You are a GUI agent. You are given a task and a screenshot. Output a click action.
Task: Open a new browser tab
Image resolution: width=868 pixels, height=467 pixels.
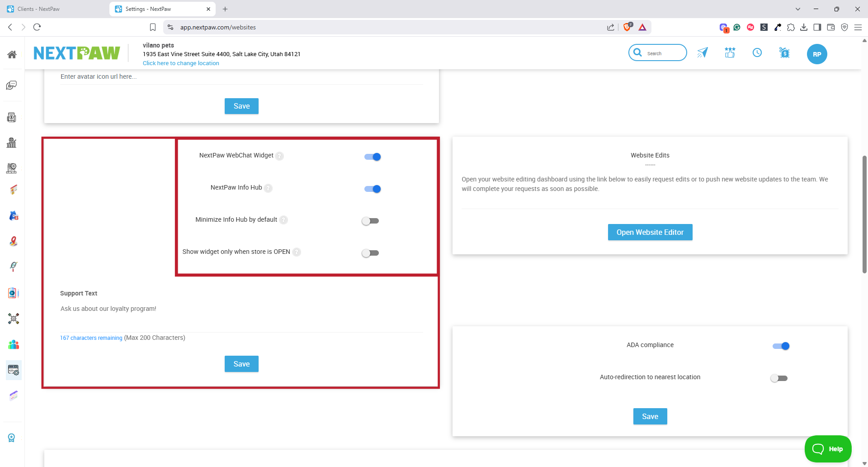pyautogui.click(x=225, y=9)
